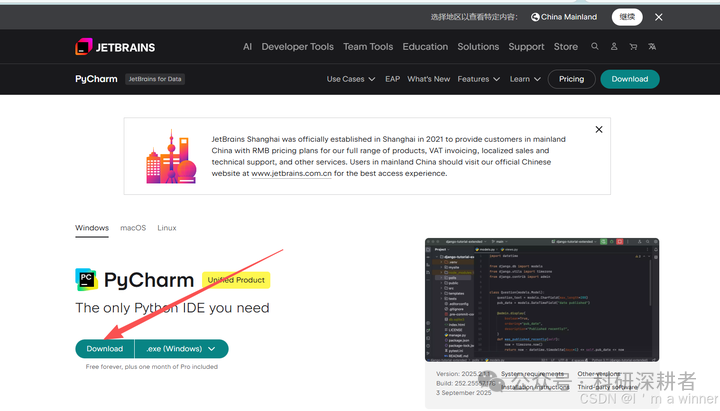Open the Developer Tools menu
The image size is (720, 411).
pyautogui.click(x=298, y=47)
